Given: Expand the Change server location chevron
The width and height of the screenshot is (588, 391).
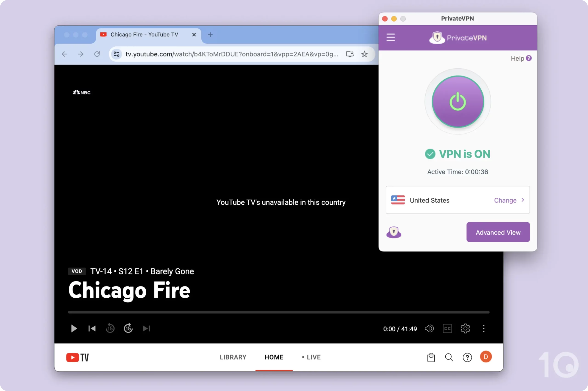Looking at the screenshot, I should [x=523, y=200].
